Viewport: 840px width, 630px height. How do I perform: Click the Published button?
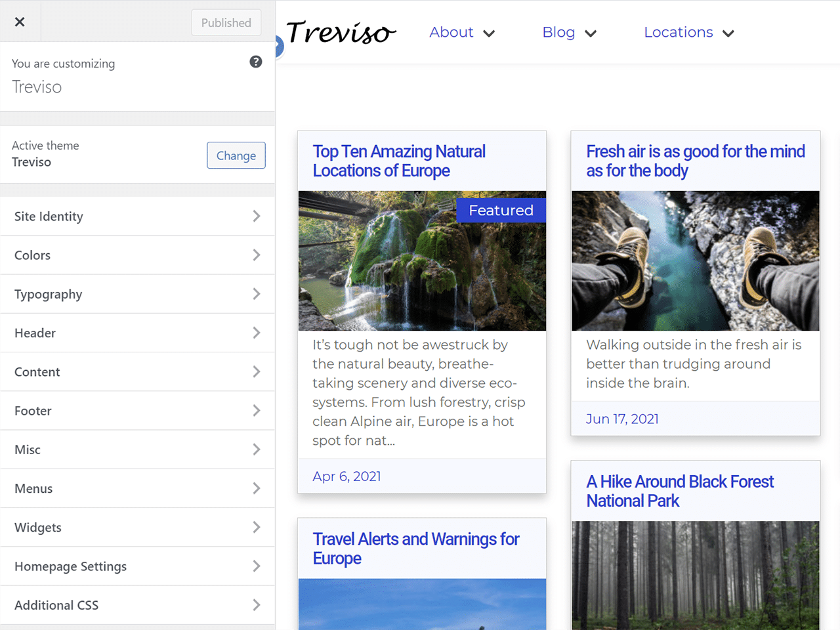(x=226, y=22)
